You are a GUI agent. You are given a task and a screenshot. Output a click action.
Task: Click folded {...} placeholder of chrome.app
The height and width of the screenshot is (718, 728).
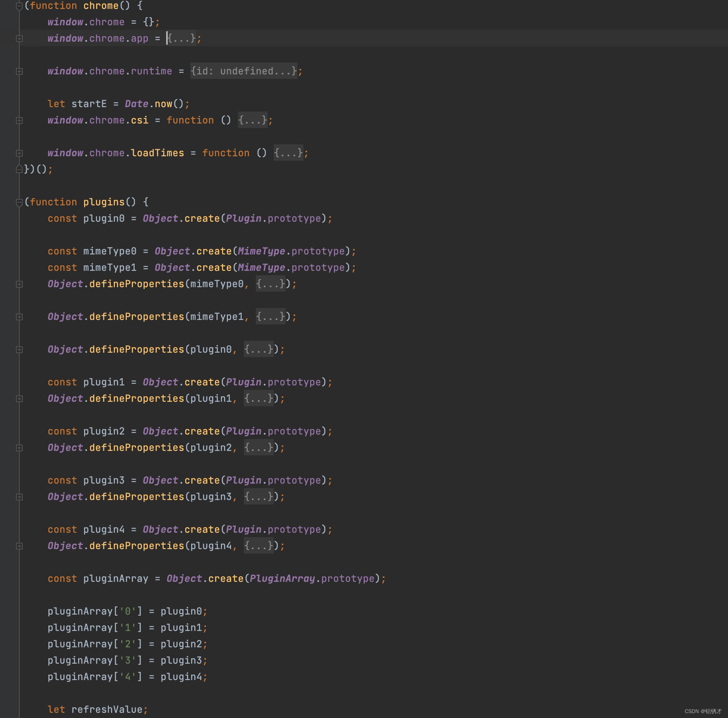[181, 38]
